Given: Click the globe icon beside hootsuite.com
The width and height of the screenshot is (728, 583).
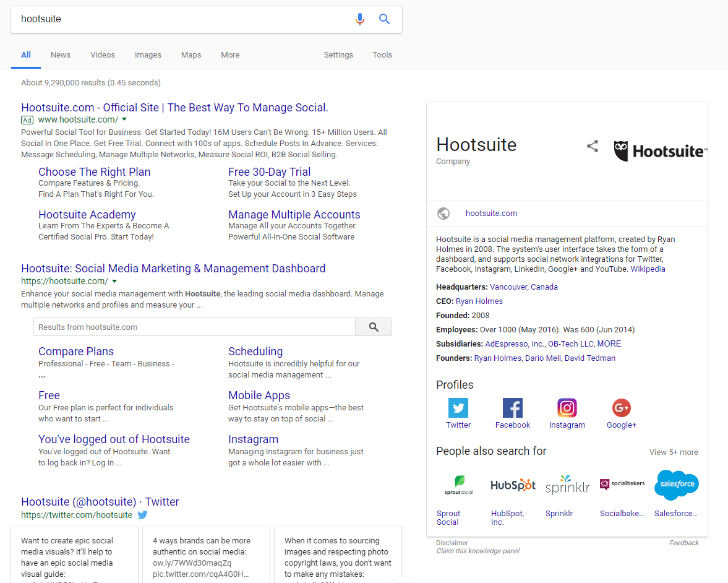Looking at the screenshot, I should click(443, 214).
